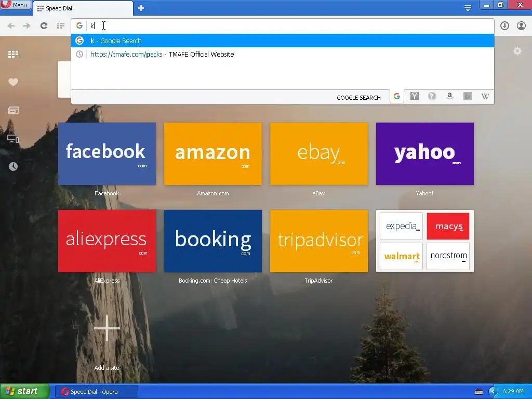532x399 pixels.
Task: Open Bookmarks heart icon in sidebar
Action: point(13,82)
